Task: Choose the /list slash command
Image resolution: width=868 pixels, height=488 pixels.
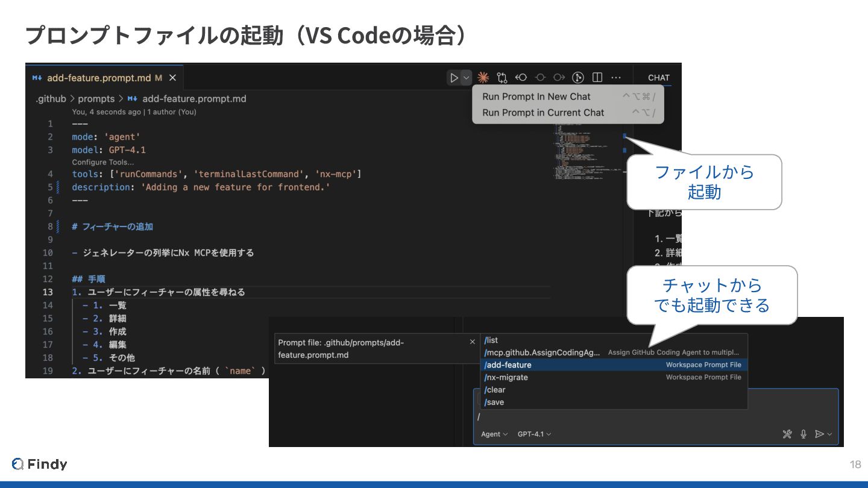Action: pyautogui.click(x=614, y=340)
